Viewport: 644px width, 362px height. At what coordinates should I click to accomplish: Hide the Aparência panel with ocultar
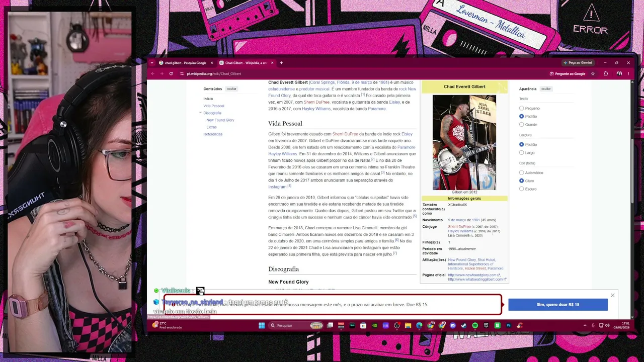coord(546,89)
